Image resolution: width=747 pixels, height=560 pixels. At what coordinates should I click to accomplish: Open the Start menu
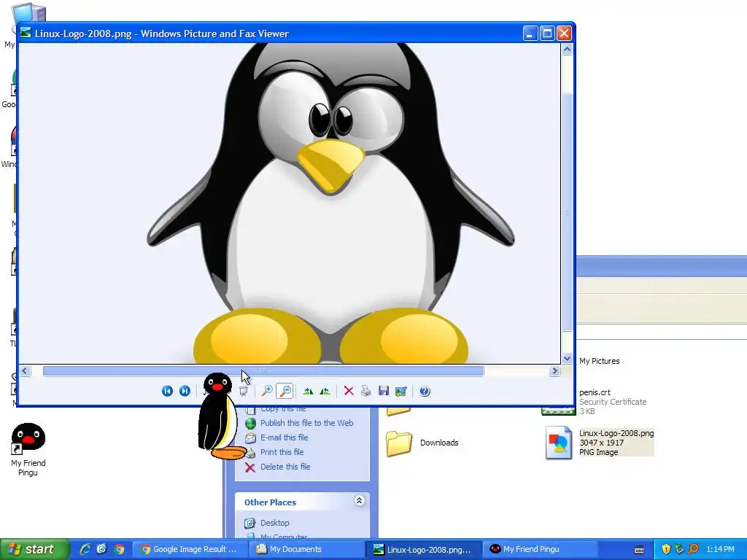pyautogui.click(x=34, y=549)
